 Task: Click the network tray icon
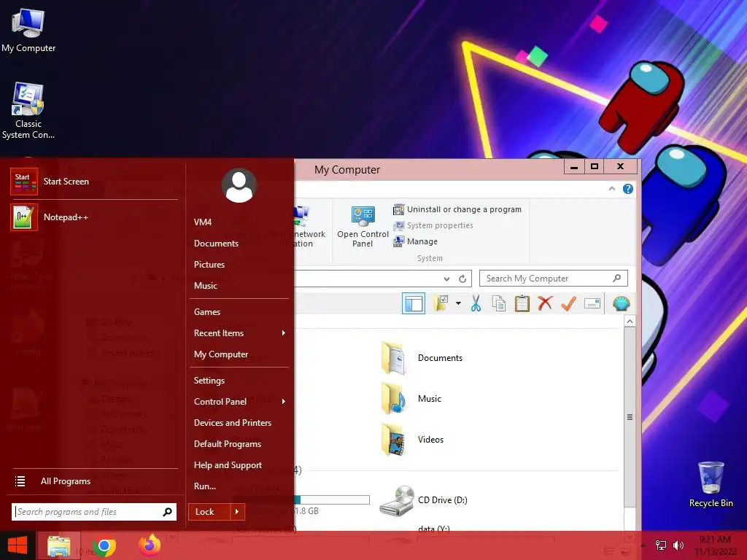(x=661, y=545)
